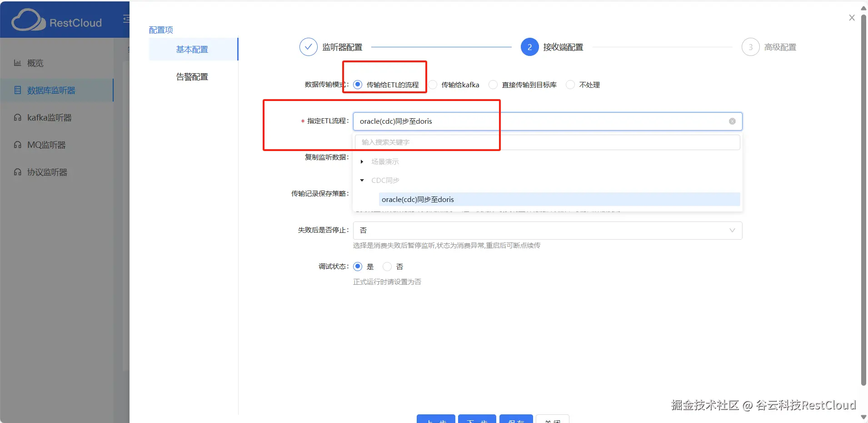Viewport: 868px width, 423px height.
Task: Clear the 指定ETL流程 field with the clear icon
Action: tap(732, 121)
